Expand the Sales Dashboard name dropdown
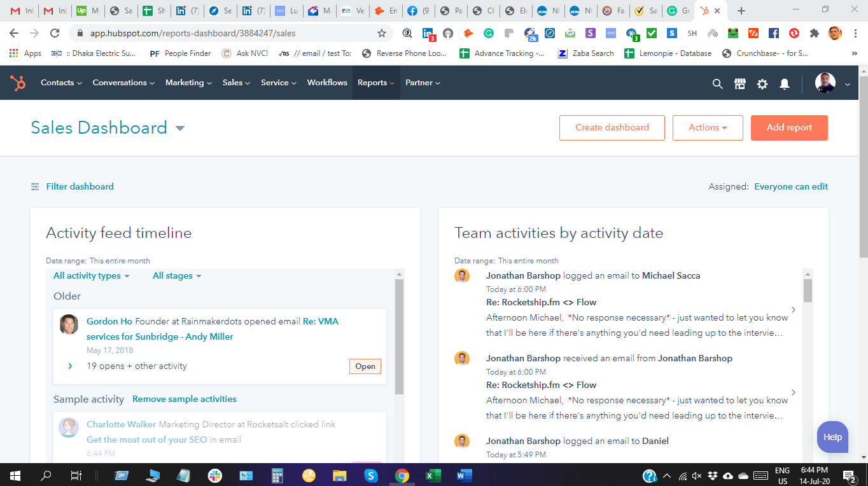Image resolution: width=868 pixels, height=486 pixels. coord(180,128)
